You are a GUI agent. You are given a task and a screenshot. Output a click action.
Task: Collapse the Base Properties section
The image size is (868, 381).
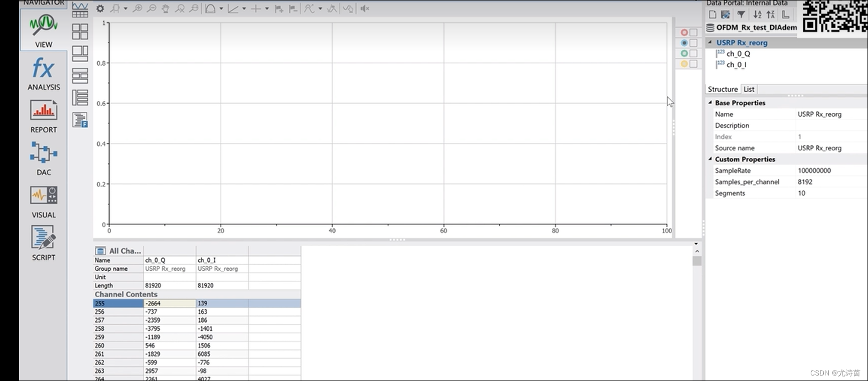[x=710, y=103]
